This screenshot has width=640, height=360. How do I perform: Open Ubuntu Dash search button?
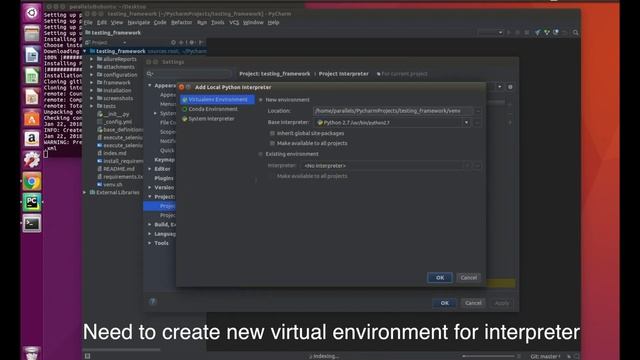click(32, 13)
